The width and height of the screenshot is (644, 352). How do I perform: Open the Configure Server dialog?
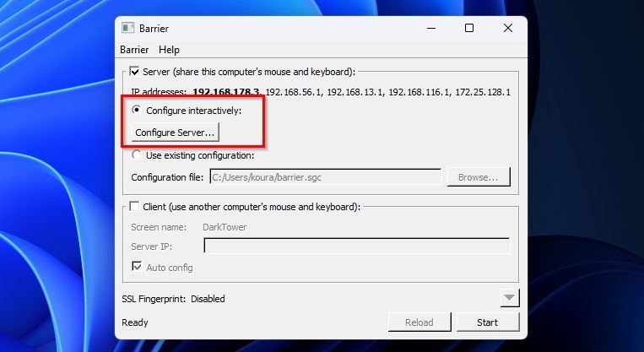[x=175, y=133]
